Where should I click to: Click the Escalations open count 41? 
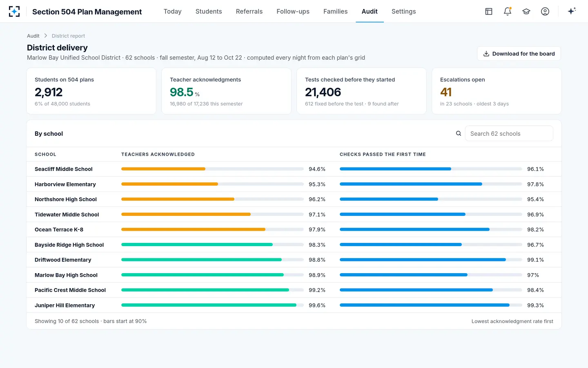[x=446, y=92]
